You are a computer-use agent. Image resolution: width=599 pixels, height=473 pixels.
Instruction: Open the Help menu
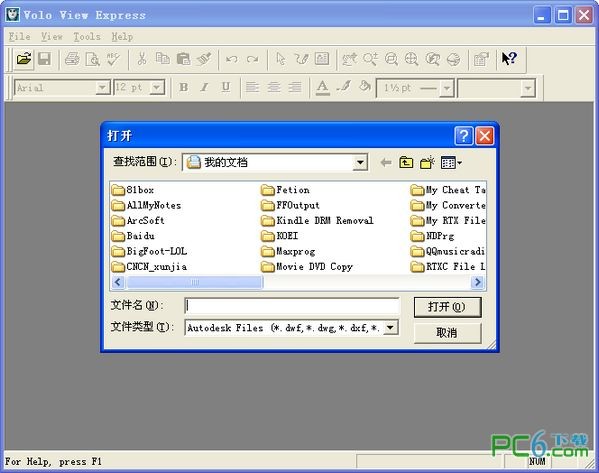tap(122, 37)
